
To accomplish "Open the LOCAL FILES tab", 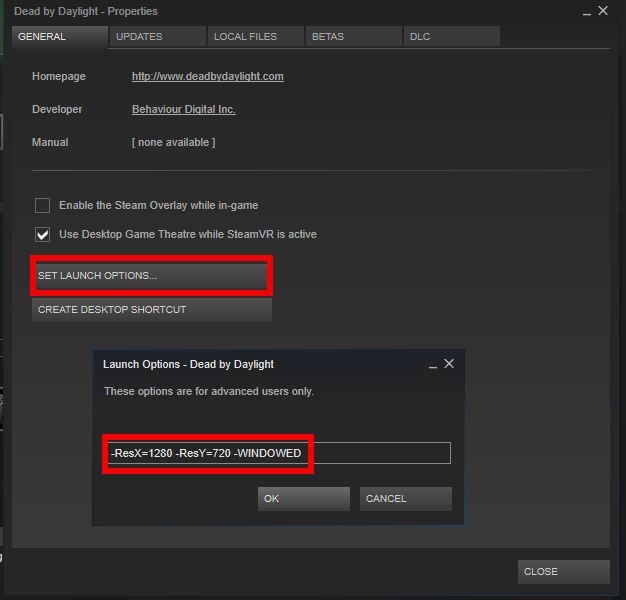I will [256, 37].
